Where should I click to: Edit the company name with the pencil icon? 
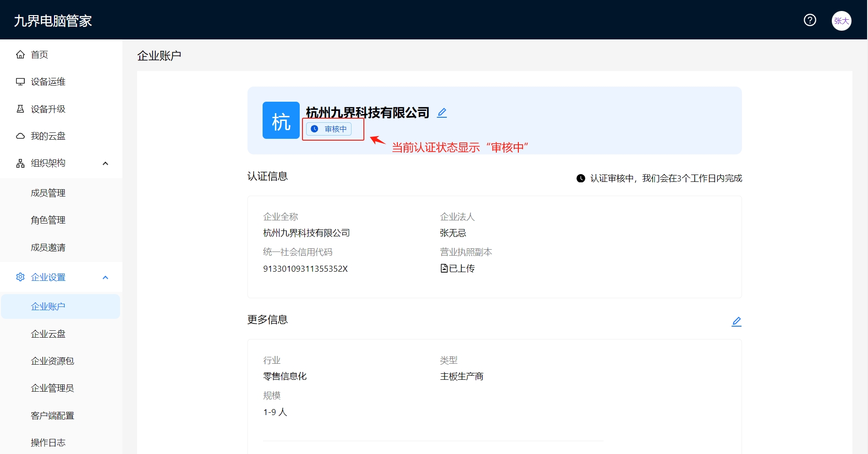[x=442, y=113]
